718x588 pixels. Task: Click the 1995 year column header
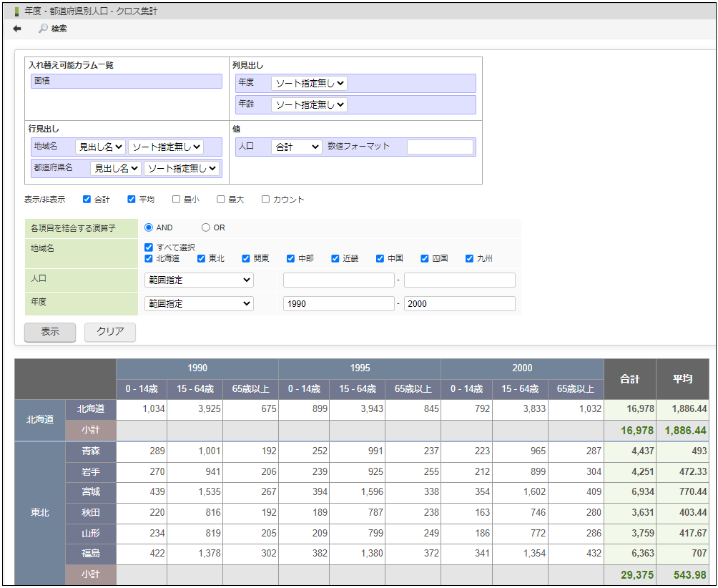point(360,368)
